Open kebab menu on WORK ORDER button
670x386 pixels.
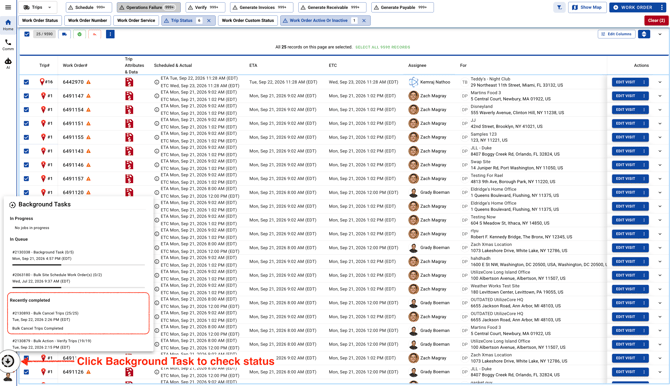pos(662,7)
